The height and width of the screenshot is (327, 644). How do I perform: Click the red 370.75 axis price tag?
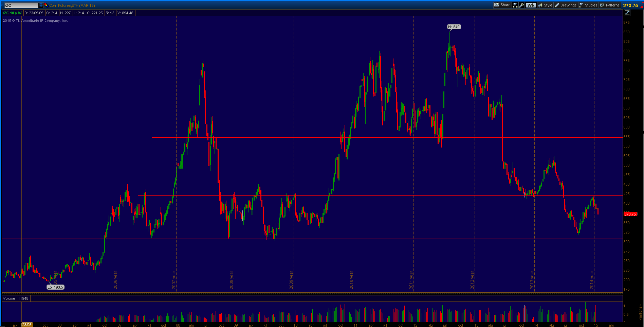(630, 214)
